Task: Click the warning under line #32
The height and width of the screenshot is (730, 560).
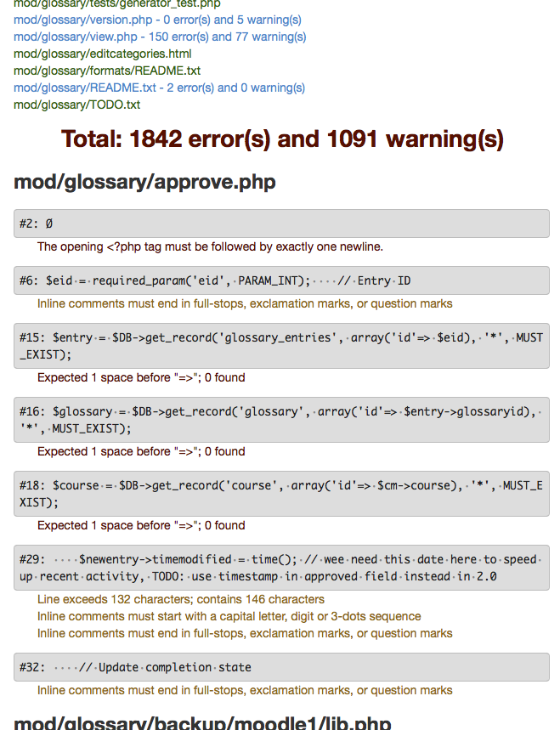Action: 245,690
